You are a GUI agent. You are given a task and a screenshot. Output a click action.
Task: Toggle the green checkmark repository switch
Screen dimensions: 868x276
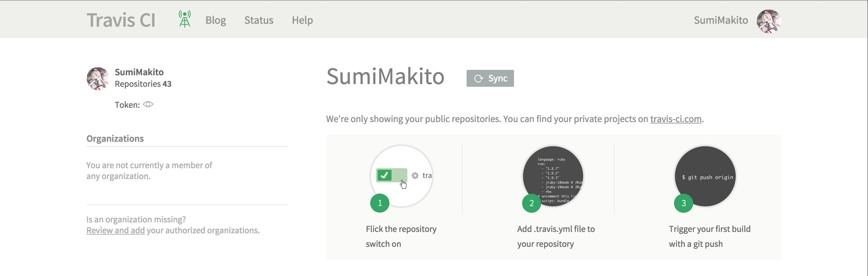point(392,175)
